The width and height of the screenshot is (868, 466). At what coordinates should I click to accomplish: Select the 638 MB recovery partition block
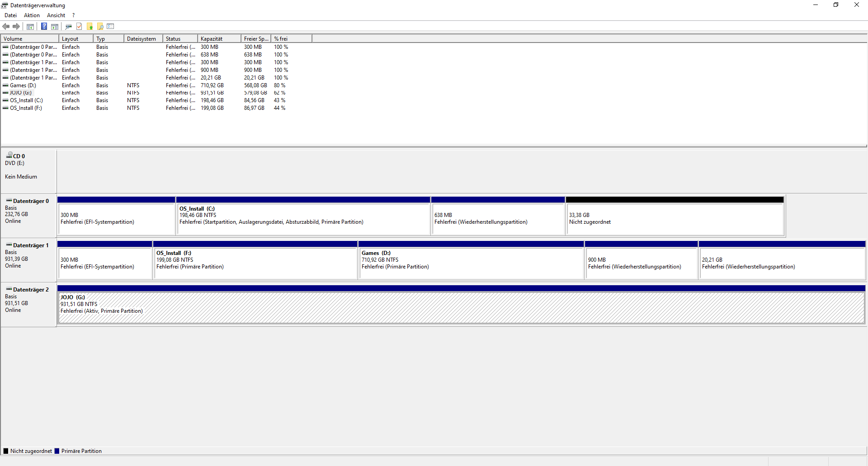pos(498,216)
